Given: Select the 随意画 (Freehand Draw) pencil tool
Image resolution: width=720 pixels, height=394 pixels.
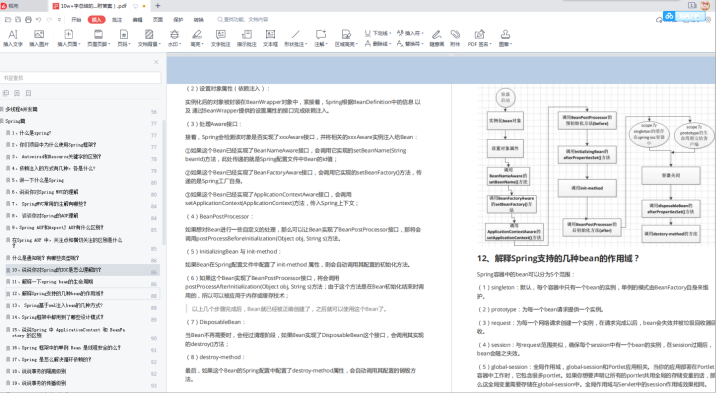Looking at the screenshot, I should (437, 38).
